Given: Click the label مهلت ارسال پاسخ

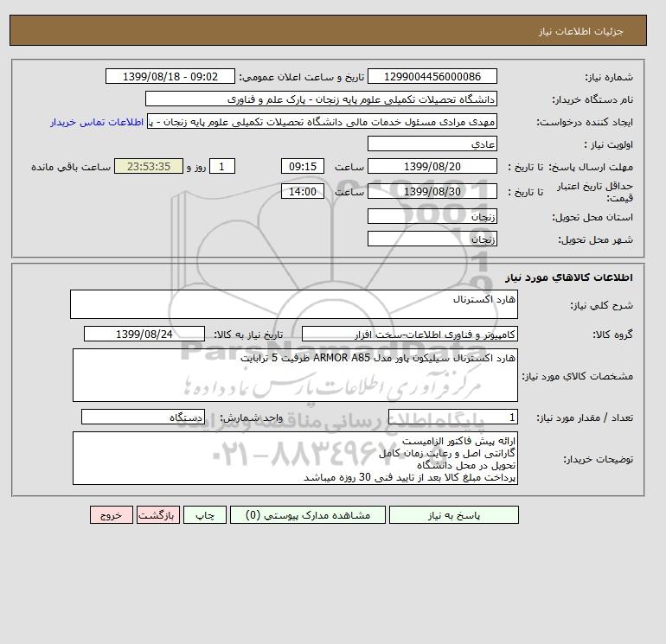Looking at the screenshot, I should 591,167.
